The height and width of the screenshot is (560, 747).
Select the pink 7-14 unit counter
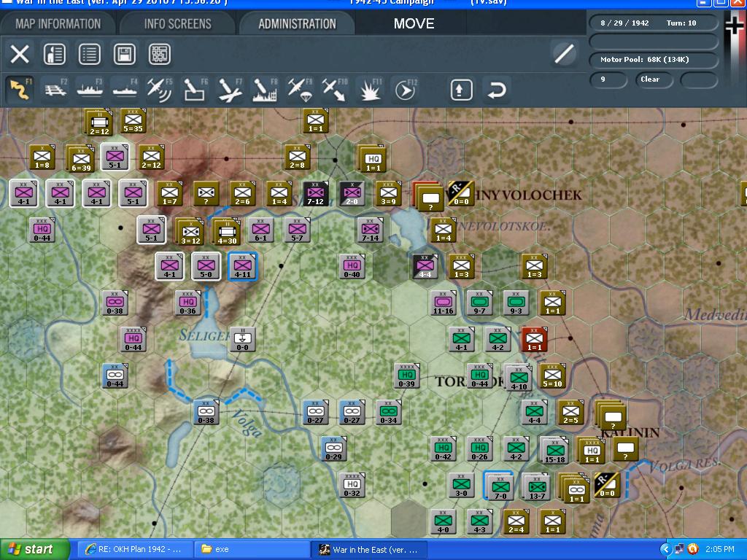coord(370,230)
